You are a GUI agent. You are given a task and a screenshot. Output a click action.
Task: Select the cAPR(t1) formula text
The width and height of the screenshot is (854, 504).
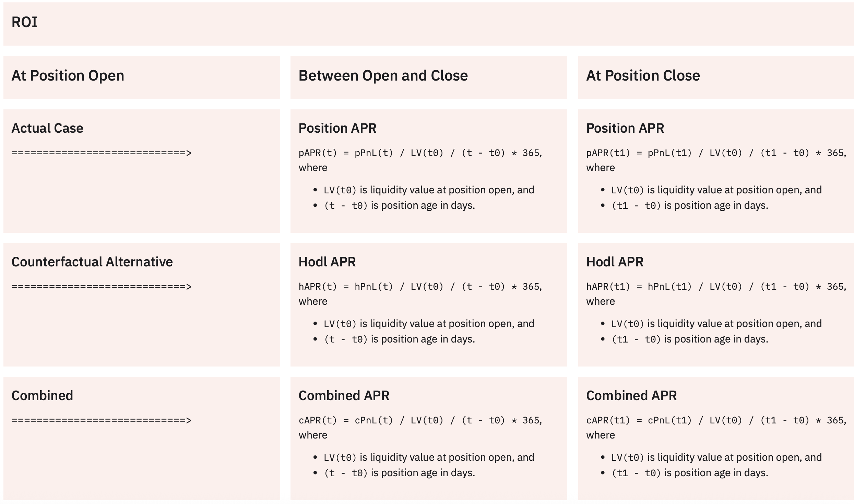coord(715,420)
